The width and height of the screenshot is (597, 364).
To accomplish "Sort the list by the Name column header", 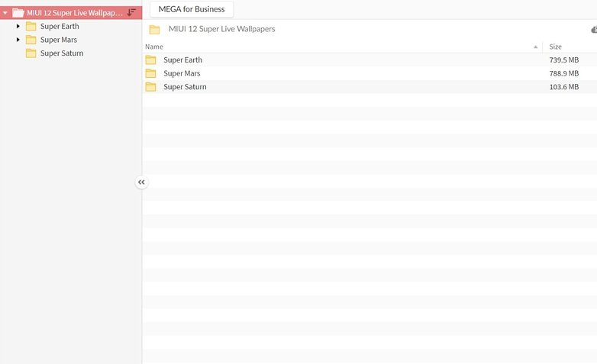I will pos(154,47).
